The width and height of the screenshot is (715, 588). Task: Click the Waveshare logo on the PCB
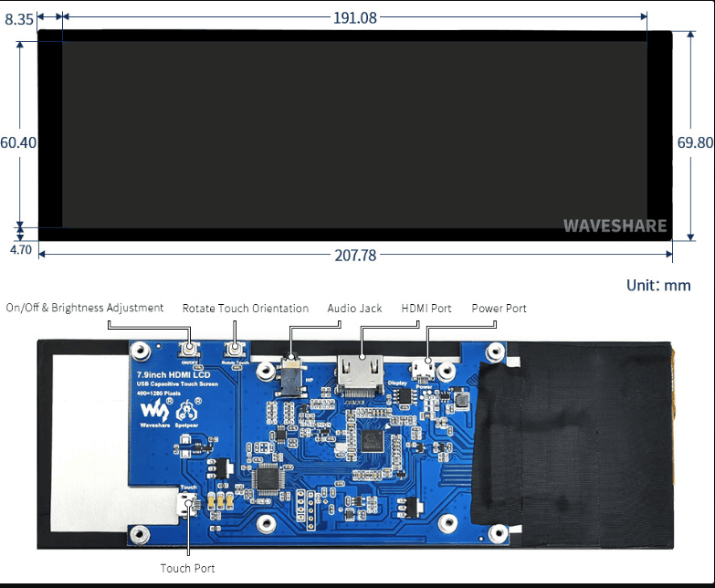(x=155, y=412)
